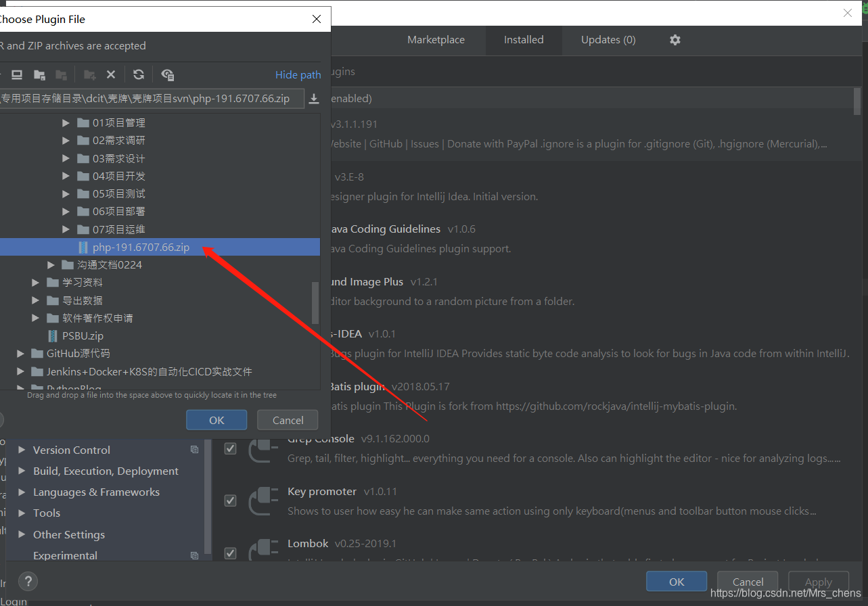The image size is (868, 606).
Task: Click php-191.6707.66.zip archive icon
Action: click(x=83, y=247)
